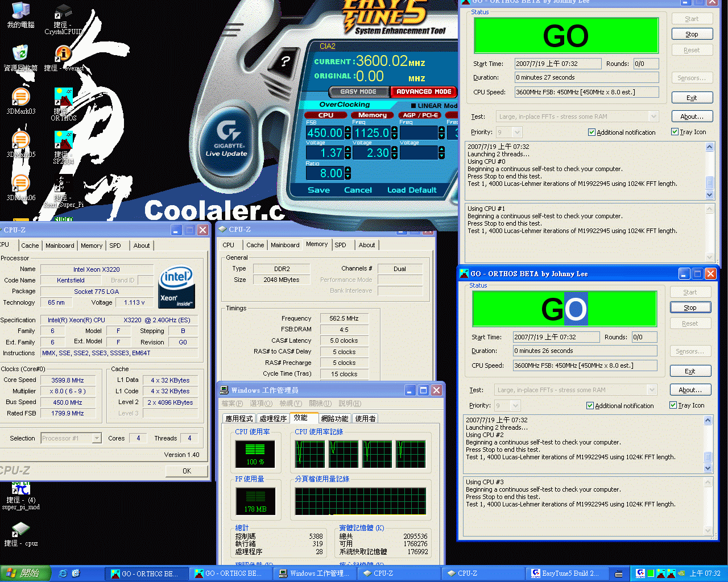Open the 檢視(V) menu in Task Manager
This screenshot has height=582, width=728.
pyautogui.click(x=290, y=404)
